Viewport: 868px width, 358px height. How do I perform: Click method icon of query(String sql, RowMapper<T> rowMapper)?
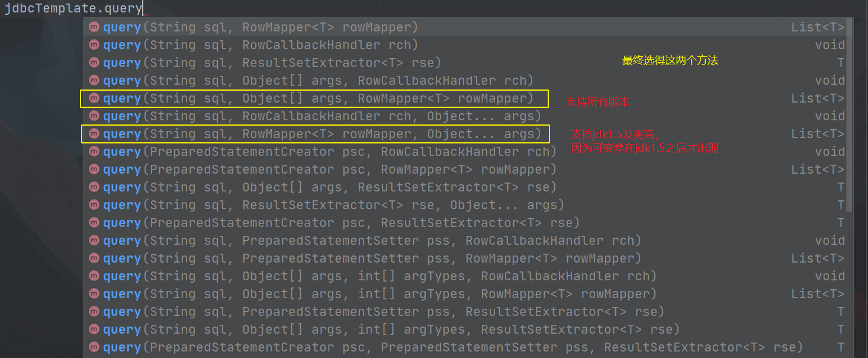pos(94,27)
